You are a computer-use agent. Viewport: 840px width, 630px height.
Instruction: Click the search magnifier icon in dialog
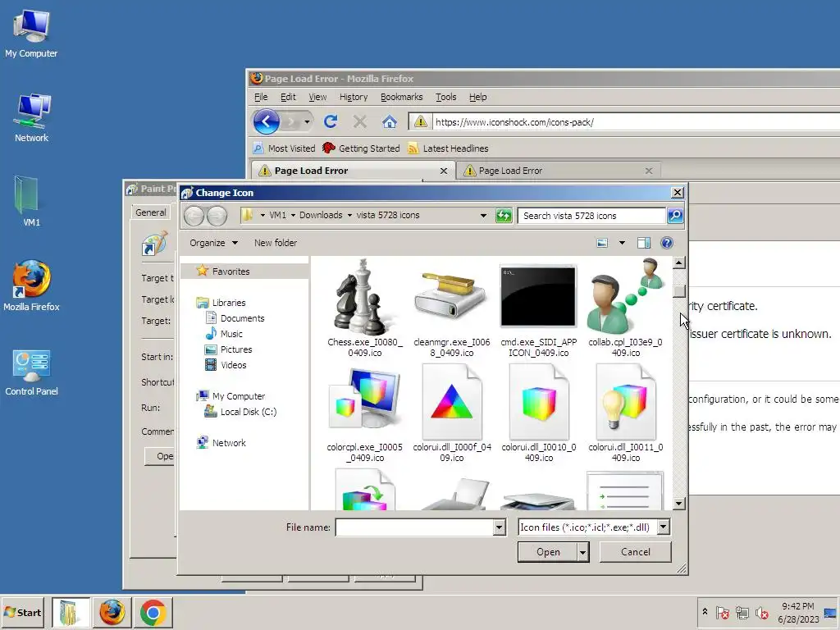pos(675,216)
